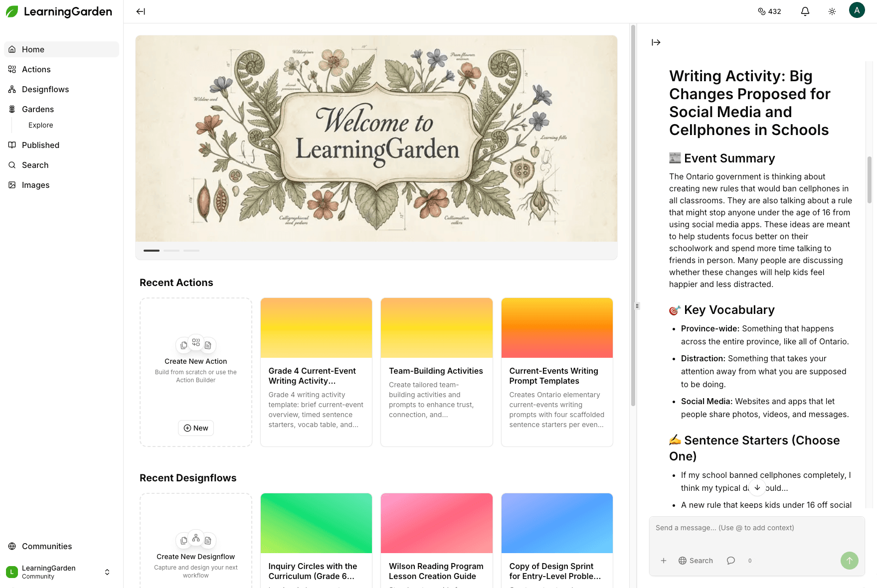Click the speech bubble icon in chat box
The height and width of the screenshot is (588, 877).
731,561
